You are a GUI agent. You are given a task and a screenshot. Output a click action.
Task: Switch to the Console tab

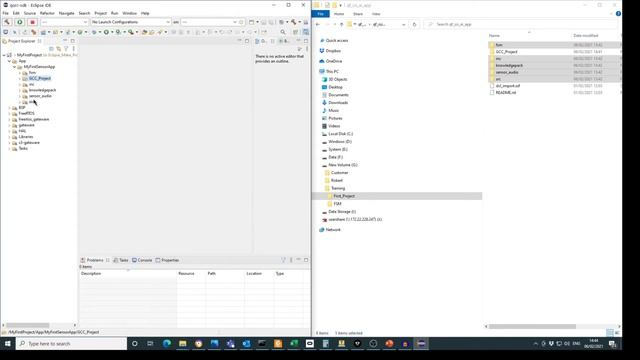click(142, 260)
